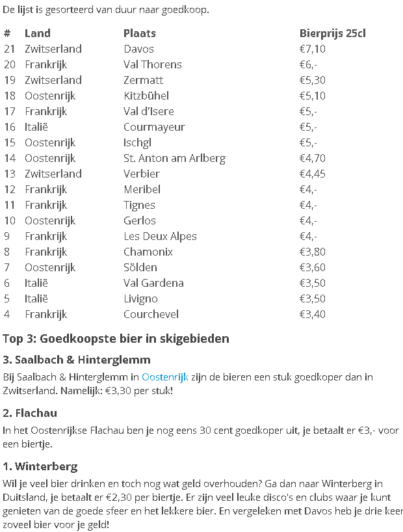
Task: Click the Bierprijs 25cl column header
Action: click(332, 33)
